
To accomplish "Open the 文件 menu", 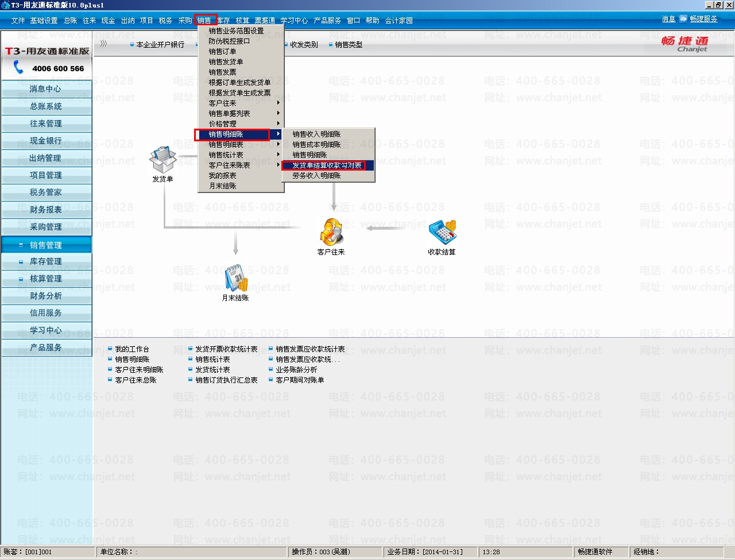I will tap(18, 21).
